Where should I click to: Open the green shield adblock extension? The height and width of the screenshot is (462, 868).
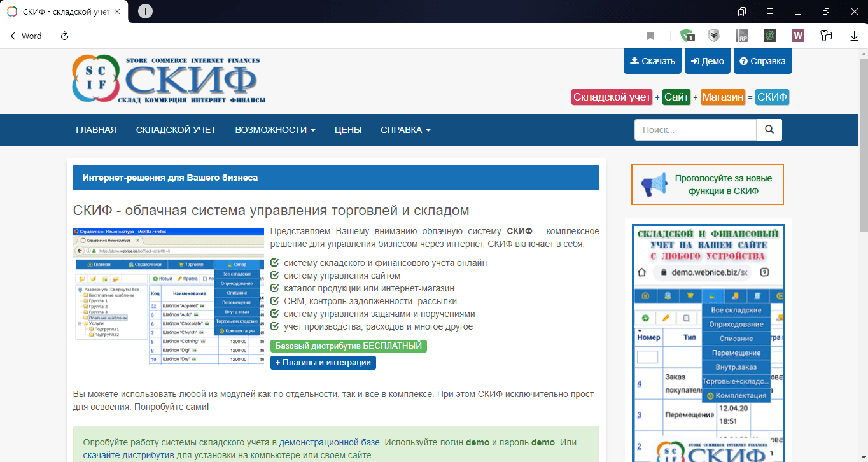(687, 36)
